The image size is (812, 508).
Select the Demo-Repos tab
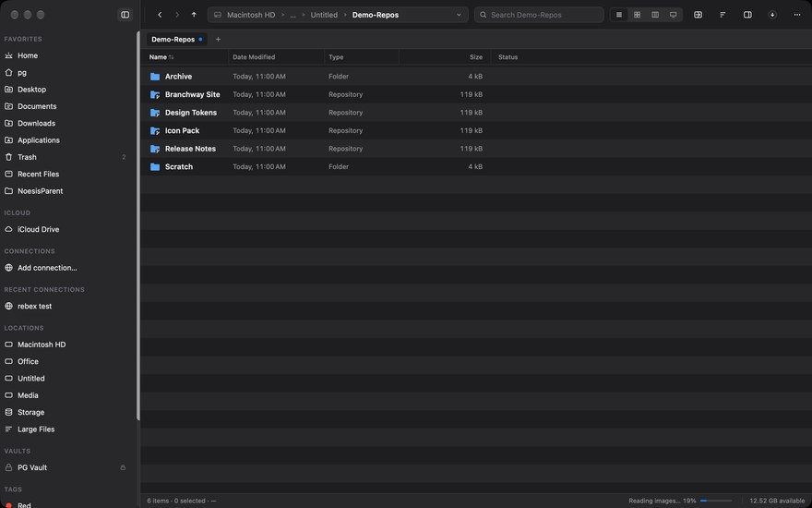tap(176, 40)
